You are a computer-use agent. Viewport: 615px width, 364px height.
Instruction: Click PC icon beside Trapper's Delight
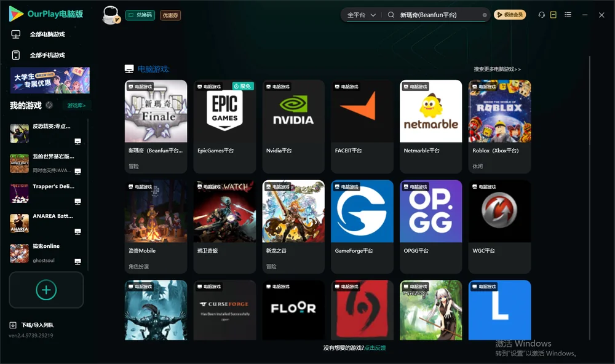tap(77, 202)
